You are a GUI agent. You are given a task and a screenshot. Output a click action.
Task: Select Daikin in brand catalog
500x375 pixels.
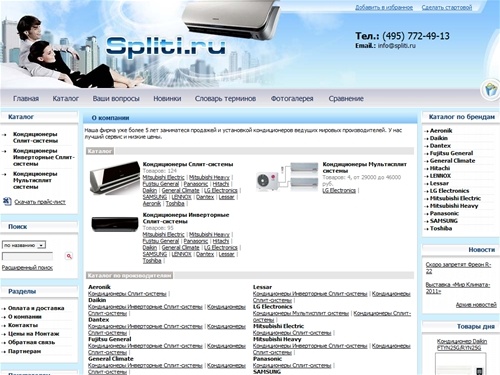[x=439, y=138]
